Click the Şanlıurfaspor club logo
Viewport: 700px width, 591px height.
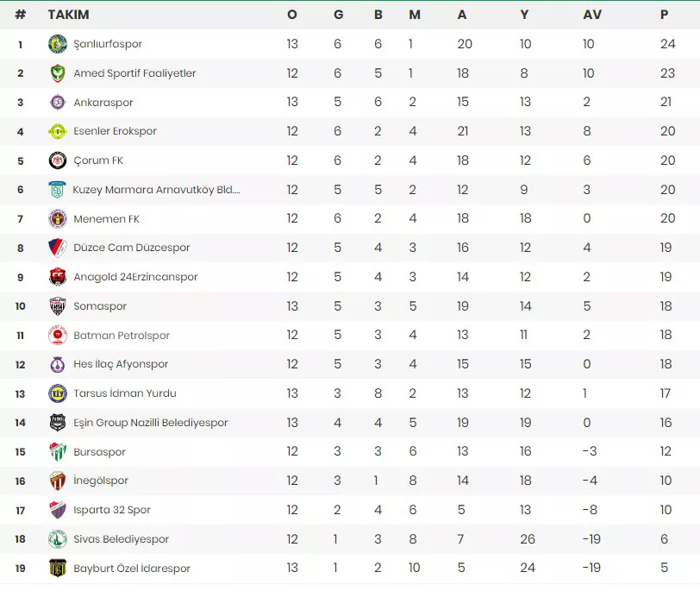coord(58,44)
